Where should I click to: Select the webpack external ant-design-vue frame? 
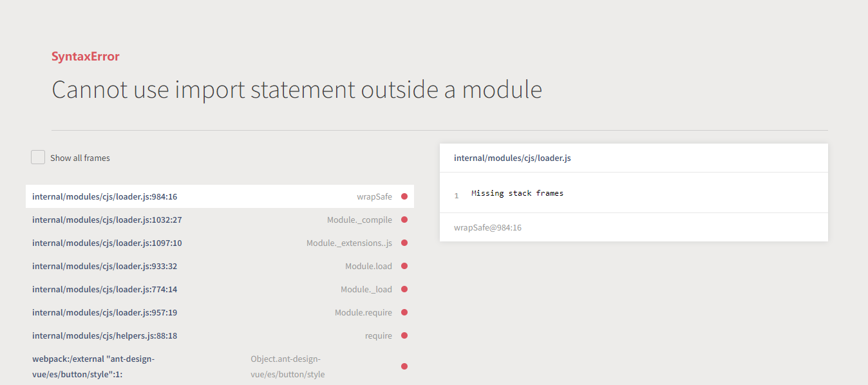pos(93,366)
